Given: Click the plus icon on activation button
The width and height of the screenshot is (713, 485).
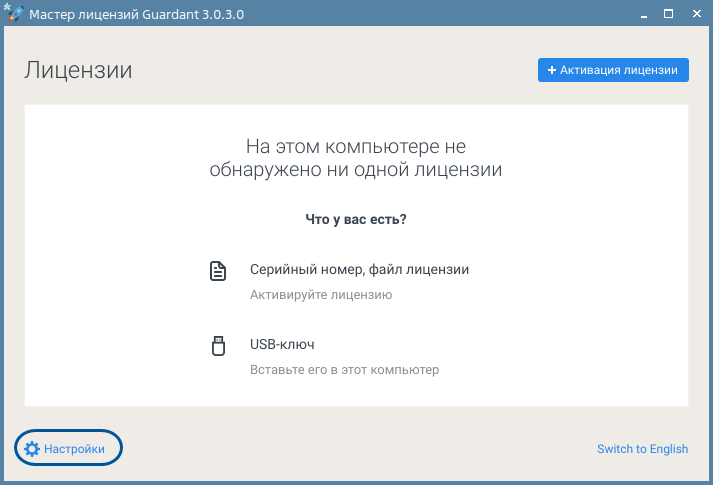Looking at the screenshot, I should point(551,70).
